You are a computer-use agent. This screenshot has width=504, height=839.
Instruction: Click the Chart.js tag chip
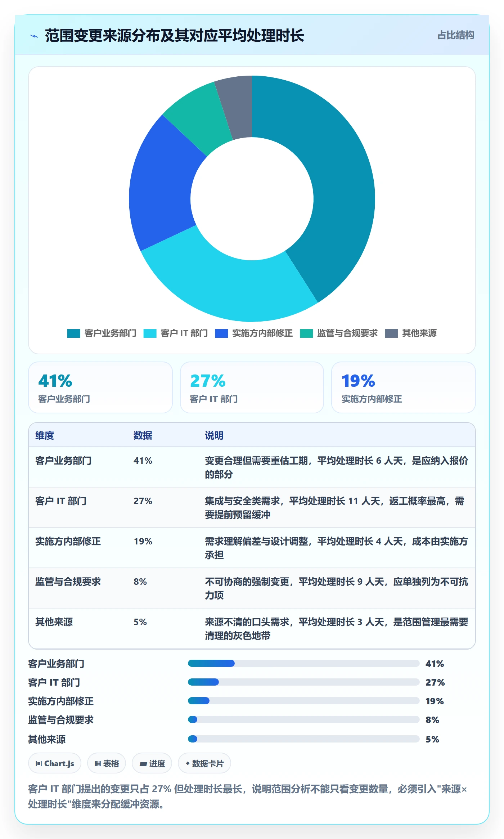pyautogui.click(x=55, y=763)
